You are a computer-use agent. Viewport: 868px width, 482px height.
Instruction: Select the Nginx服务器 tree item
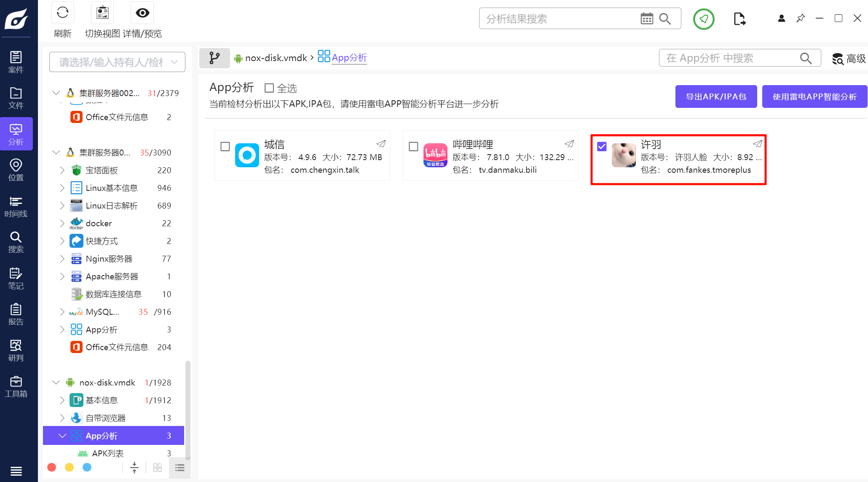109,259
